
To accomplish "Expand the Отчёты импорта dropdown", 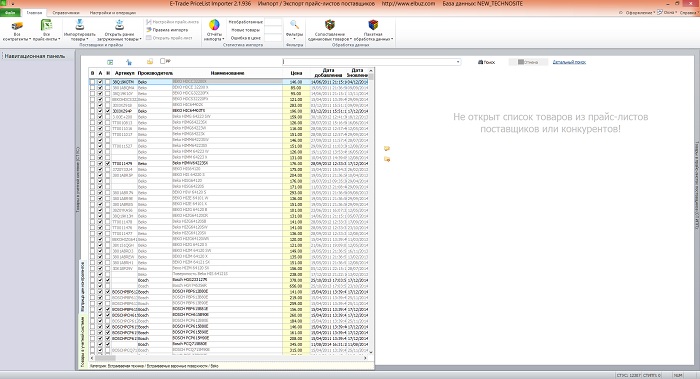I will [214, 37].
